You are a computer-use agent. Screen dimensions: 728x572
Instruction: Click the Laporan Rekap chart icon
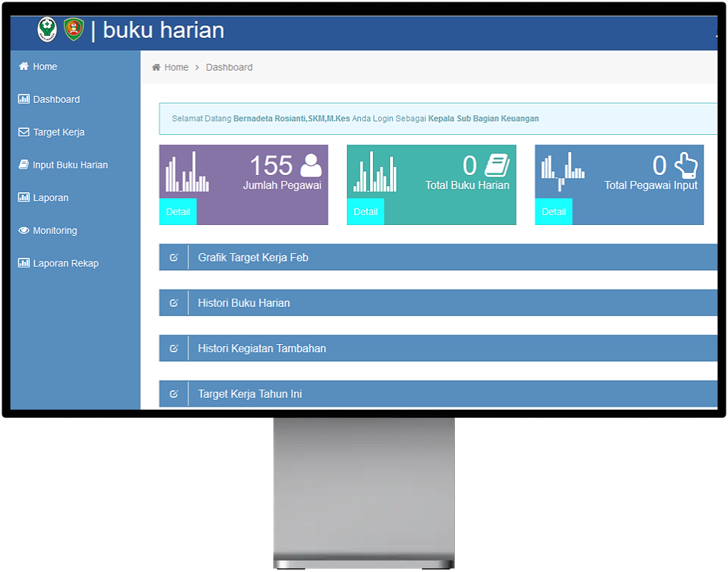(24, 263)
